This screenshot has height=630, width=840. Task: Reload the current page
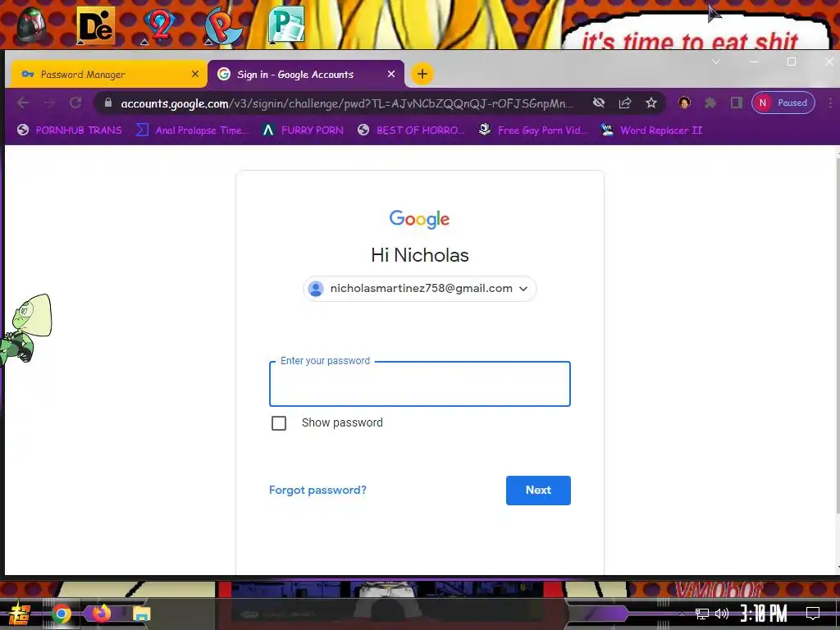[x=75, y=103]
